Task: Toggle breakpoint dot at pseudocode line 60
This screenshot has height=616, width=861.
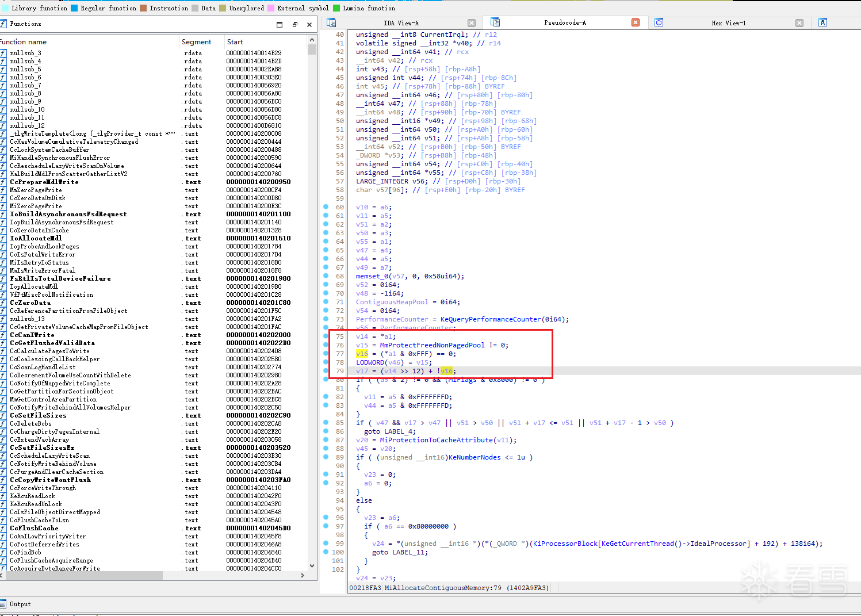Action: (326, 207)
